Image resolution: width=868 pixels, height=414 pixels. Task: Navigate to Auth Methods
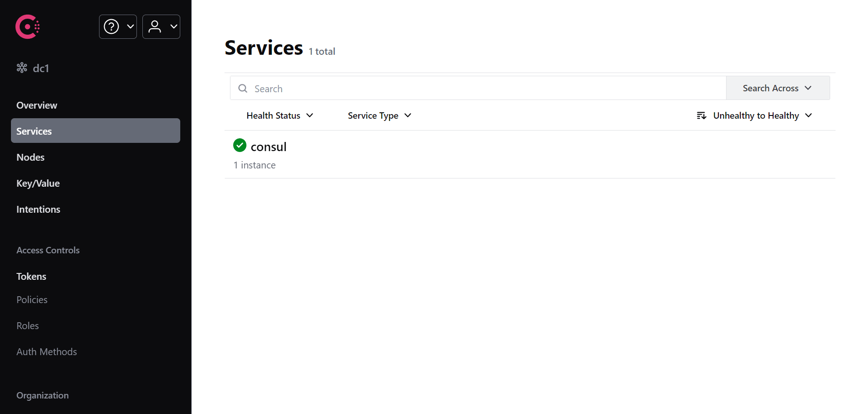click(46, 351)
